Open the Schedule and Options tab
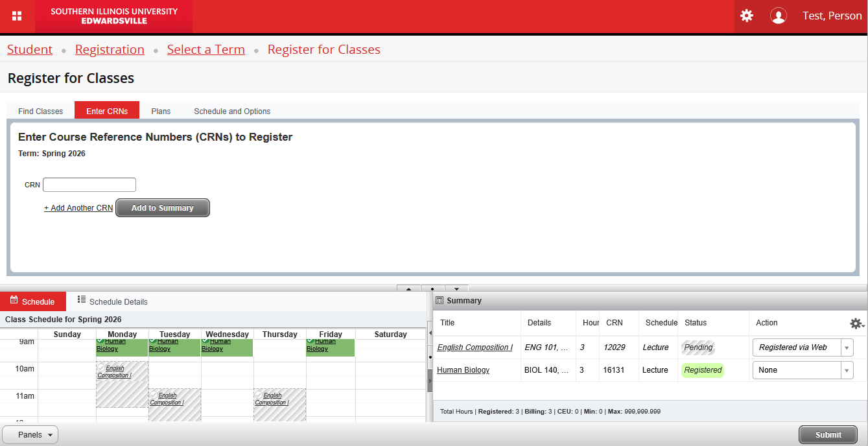 tap(232, 111)
